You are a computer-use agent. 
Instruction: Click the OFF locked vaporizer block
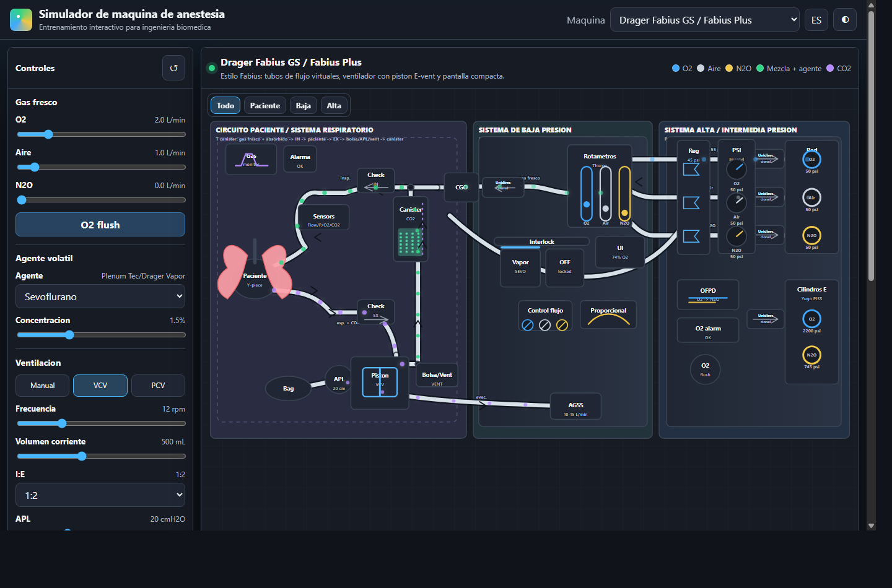[565, 267]
